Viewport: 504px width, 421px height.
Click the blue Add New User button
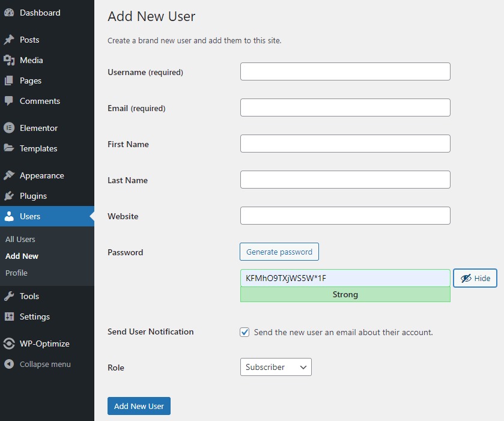tap(139, 406)
